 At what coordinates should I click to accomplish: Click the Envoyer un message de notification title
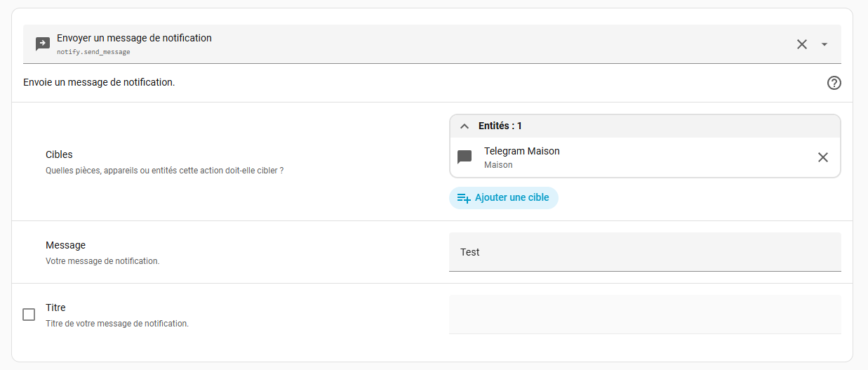[x=134, y=38]
